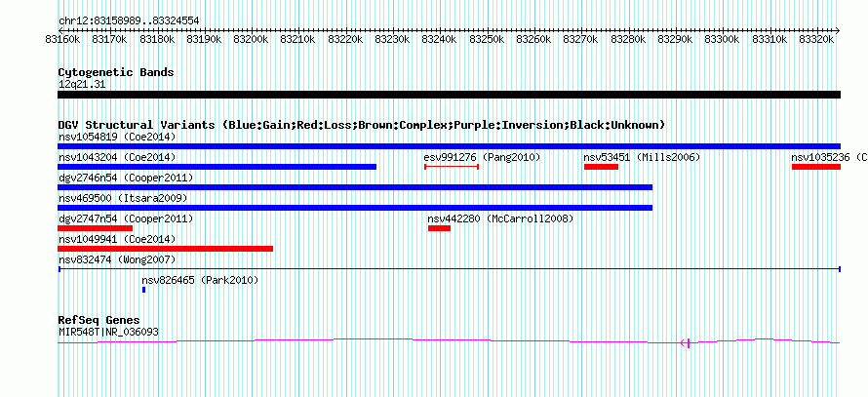Click the 83160k ruler position

click(62, 39)
